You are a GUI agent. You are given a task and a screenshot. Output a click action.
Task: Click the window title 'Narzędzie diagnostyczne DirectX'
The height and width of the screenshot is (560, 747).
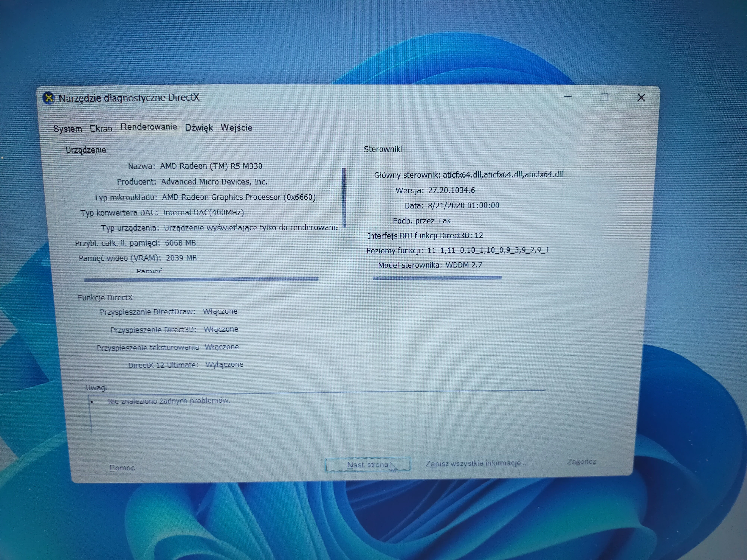[x=129, y=98]
